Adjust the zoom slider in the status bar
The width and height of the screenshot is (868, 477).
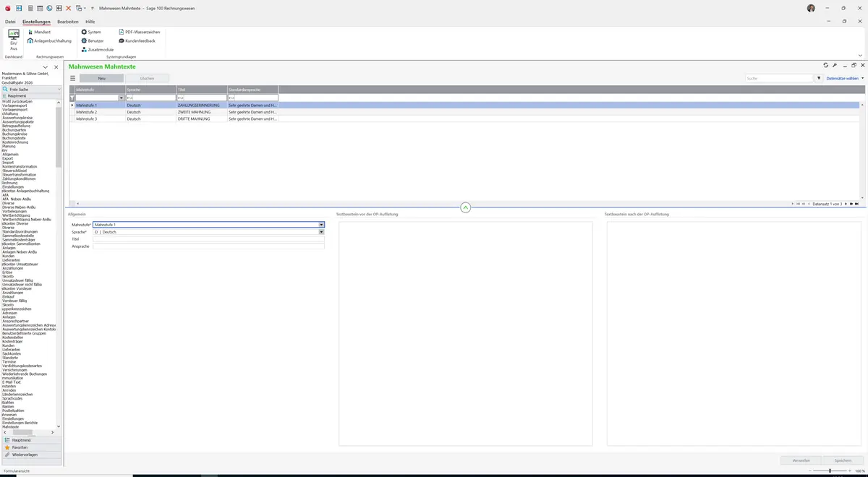pos(830,470)
